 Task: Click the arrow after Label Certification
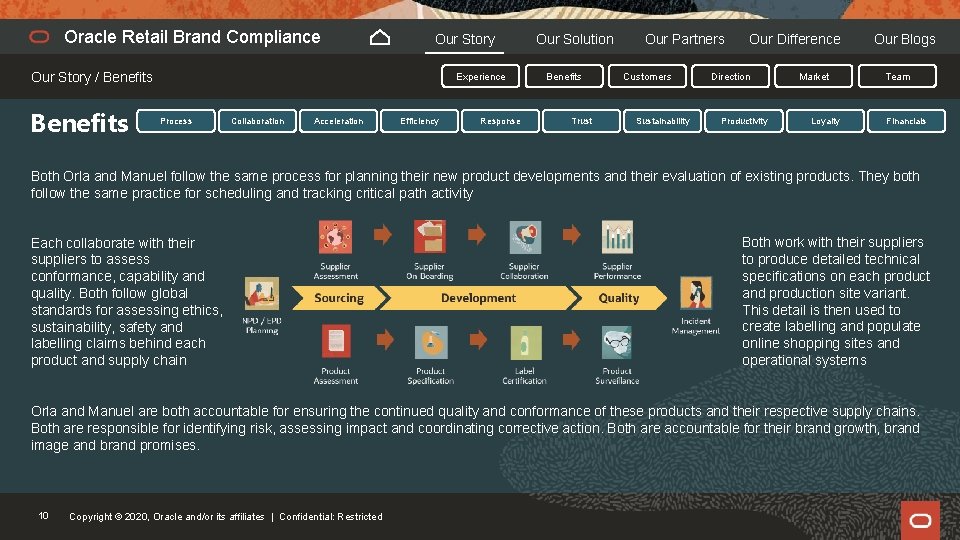pyautogui.click(x=571, y=339)
